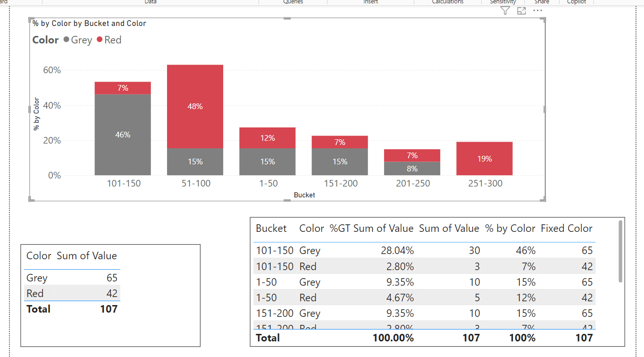Click the 100.00% total cell
The image size is (644, 357).
click(393, 338)
